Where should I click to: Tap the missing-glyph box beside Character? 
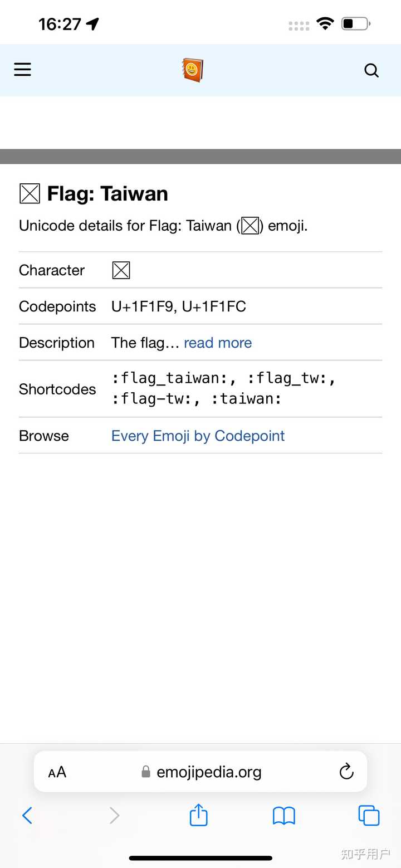[121, 270]
